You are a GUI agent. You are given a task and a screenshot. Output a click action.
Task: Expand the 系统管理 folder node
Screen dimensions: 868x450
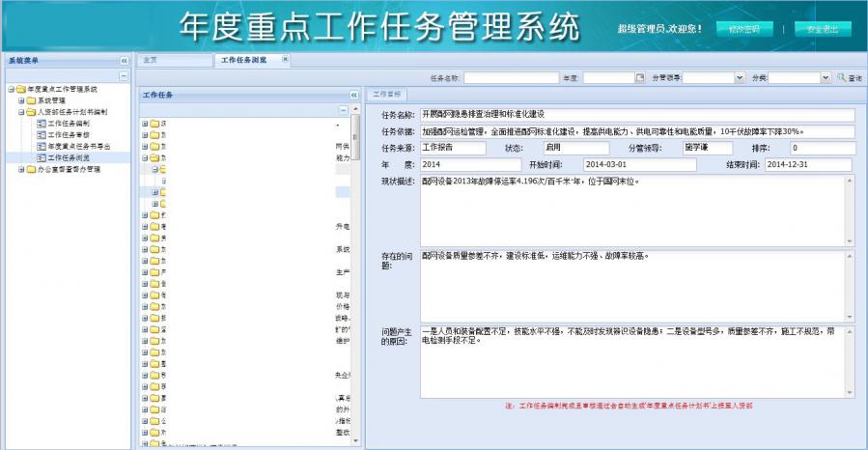click(x=21, y=100)
